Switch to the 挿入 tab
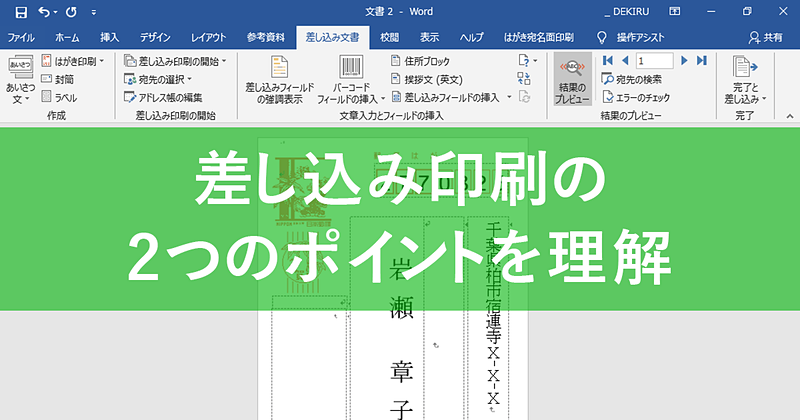Screen dimensions: 800x420 pos(110,37)
